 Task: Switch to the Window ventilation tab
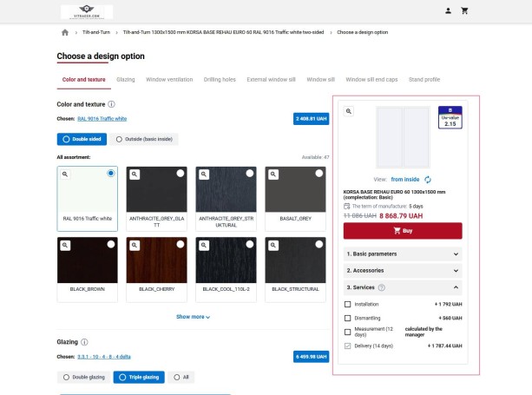169,80
